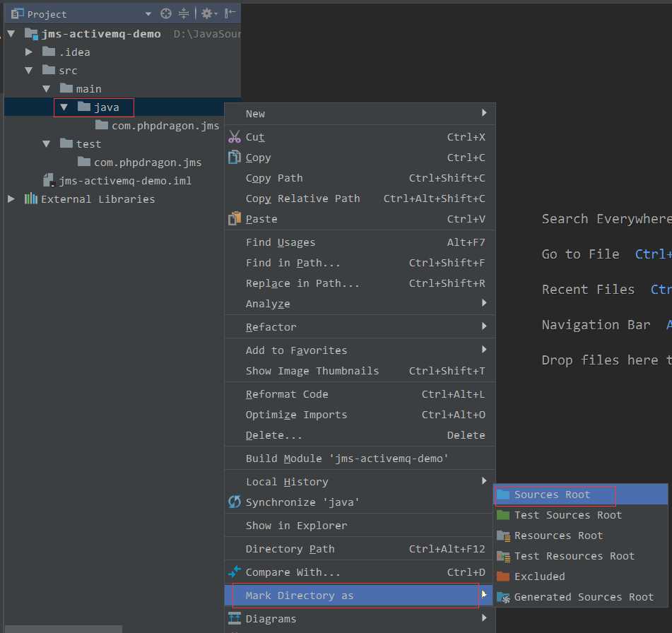
Task: Collapse the test folder arrow
Action: point(47,143)
